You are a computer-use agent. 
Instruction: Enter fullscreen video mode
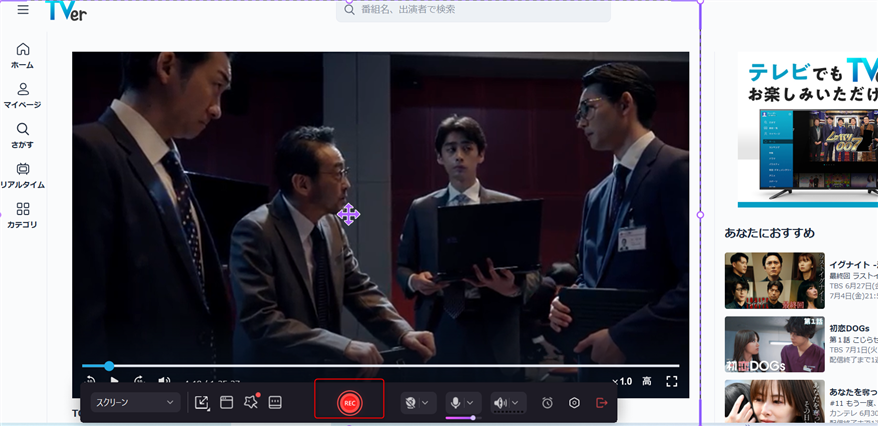pos(672,381)
